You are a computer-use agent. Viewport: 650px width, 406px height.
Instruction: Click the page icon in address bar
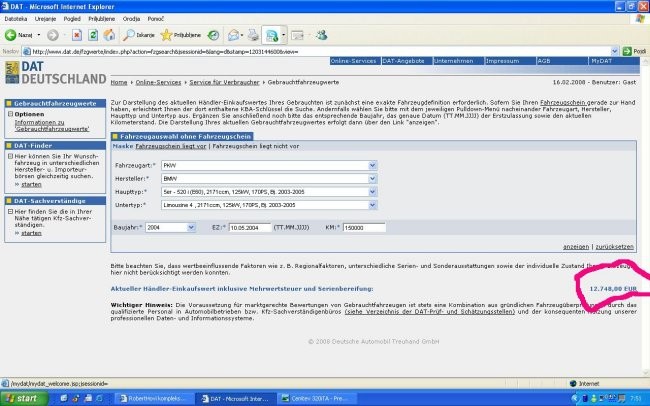[27, 51]
